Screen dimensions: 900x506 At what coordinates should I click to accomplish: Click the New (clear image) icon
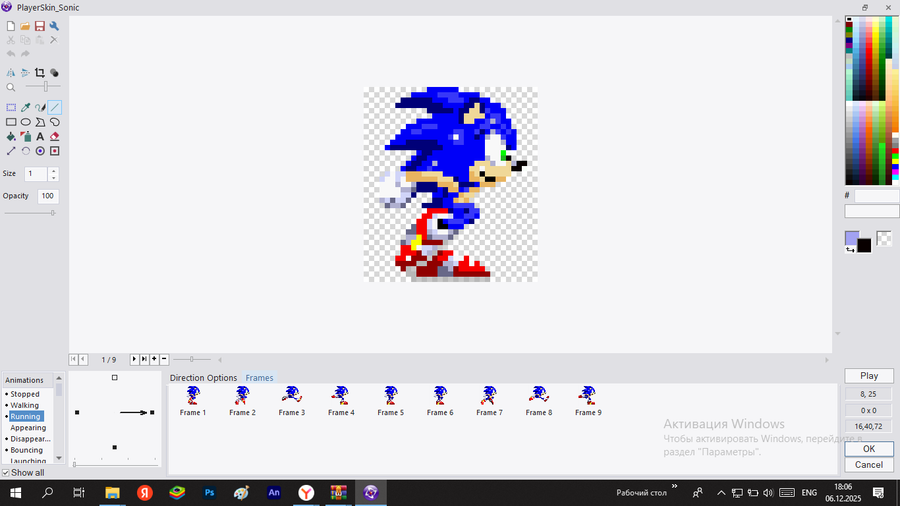tap(11, 26)
